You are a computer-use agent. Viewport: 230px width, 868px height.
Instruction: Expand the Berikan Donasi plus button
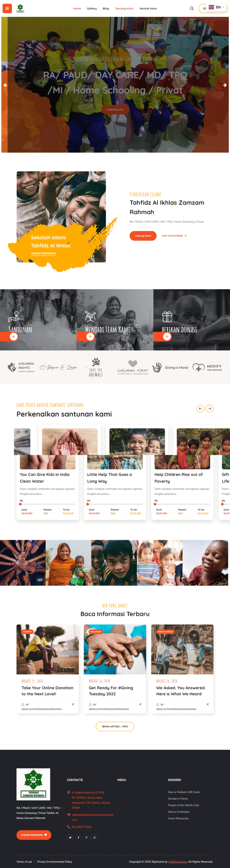coord(167,337)
